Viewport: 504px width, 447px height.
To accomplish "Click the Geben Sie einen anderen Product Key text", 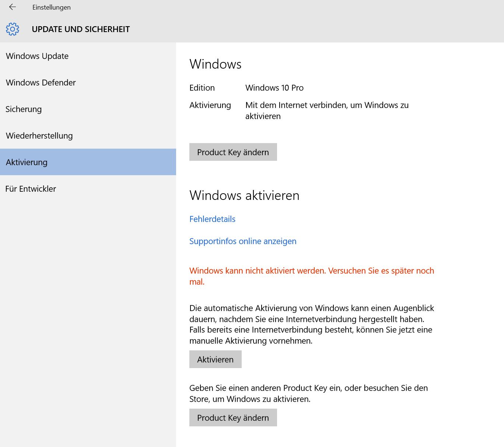I will coord(309,394).
